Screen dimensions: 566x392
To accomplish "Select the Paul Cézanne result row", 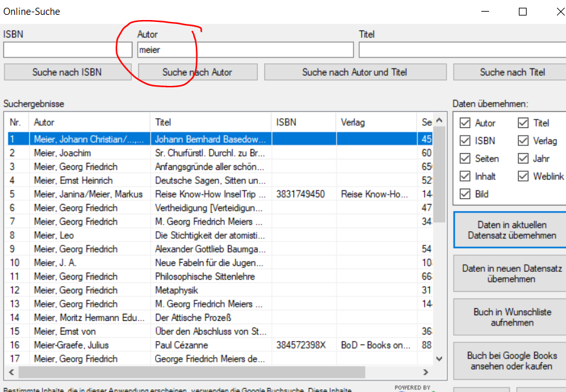I will [213, 345].
